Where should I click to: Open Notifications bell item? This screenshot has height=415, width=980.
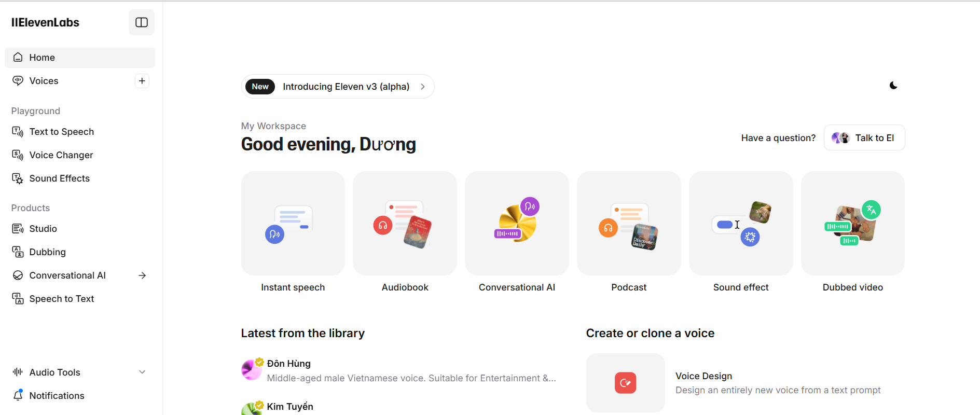[x=57, y=396]
